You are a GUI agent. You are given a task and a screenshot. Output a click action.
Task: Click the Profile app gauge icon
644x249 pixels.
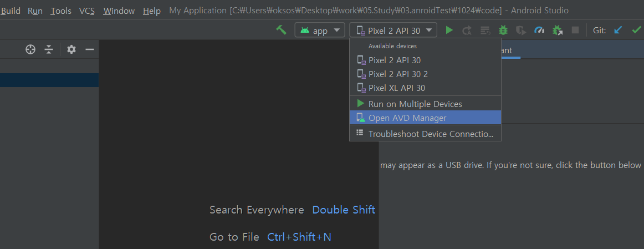[539, 30]
